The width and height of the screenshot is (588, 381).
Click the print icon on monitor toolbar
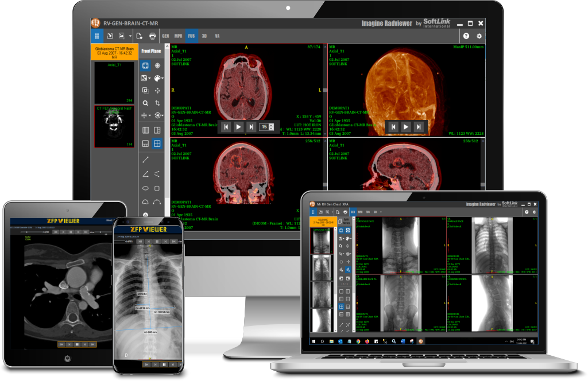pos(152,36)
